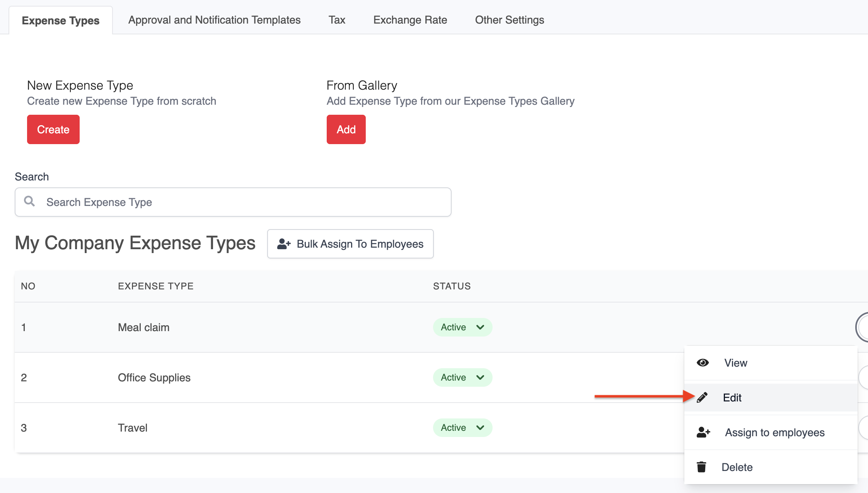The height and width of the screenshot is (493, 868).
Task: Click the pencil icon for Edit
Action: click(702, 398)
